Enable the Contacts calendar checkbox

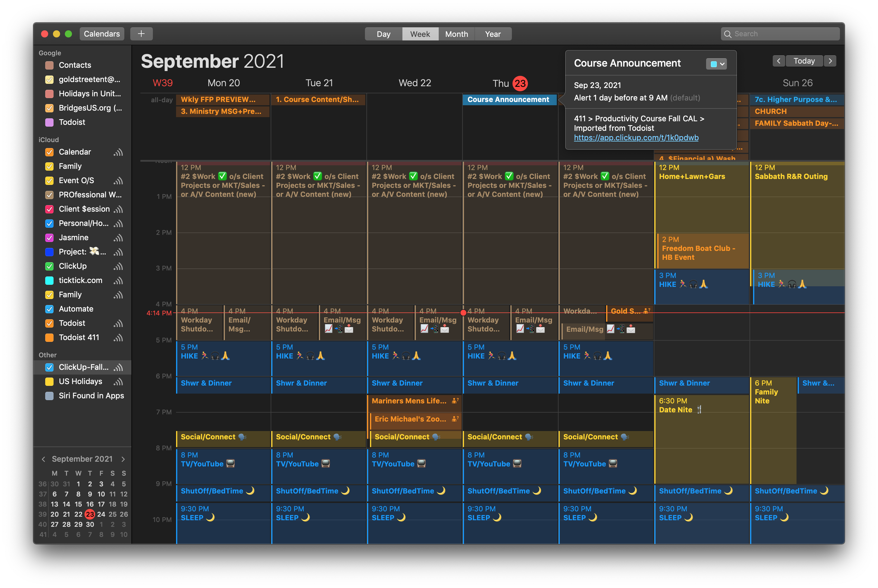[x=49, y=65]
